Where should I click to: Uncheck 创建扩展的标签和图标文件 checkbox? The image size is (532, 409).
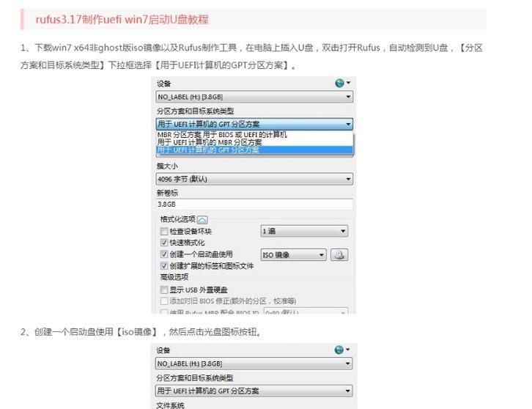164,266
